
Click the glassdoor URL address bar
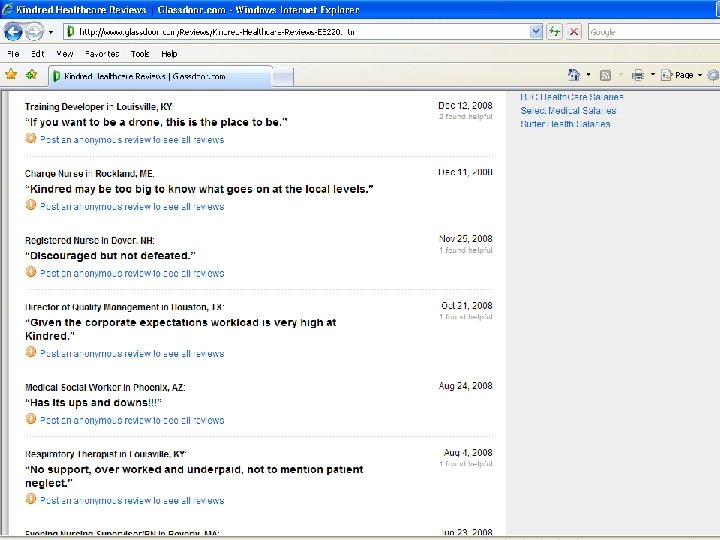(x=297, y=32)
